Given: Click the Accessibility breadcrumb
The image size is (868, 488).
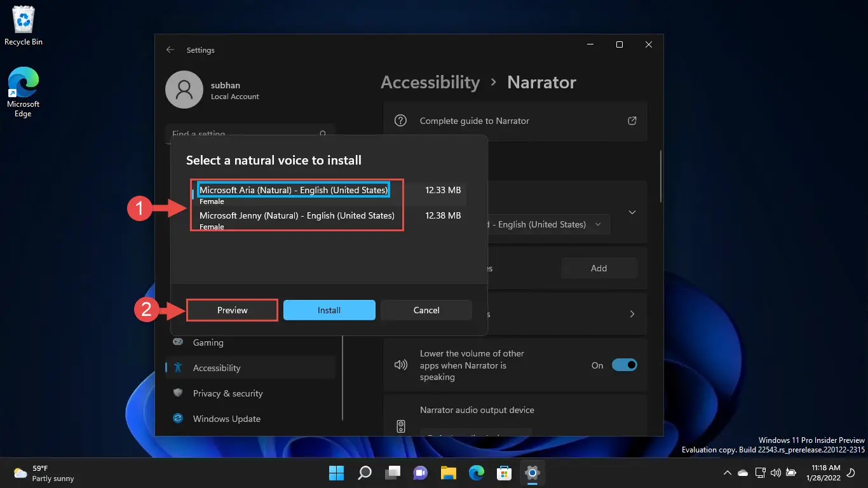Looking at the screenshot, I should pos(430,83).
